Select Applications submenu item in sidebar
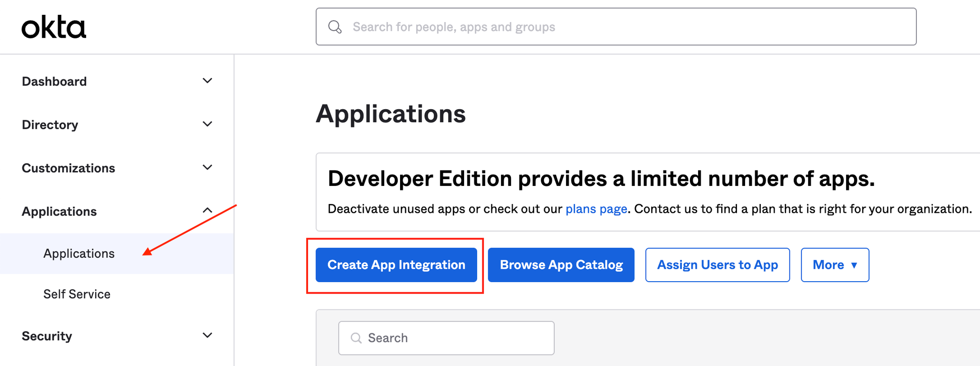This screenshot has width=980, height=366. (79, 253)
